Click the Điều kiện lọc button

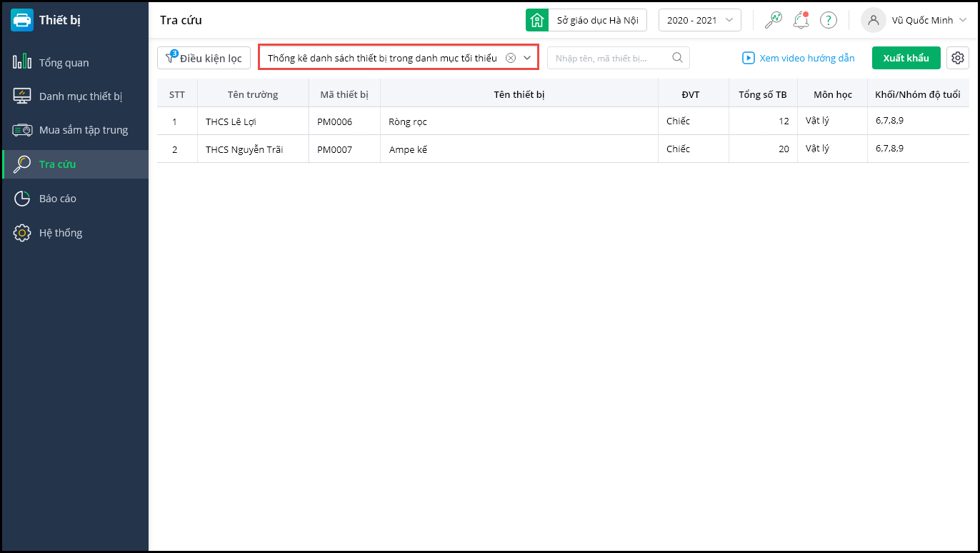[x=204, y=58]
